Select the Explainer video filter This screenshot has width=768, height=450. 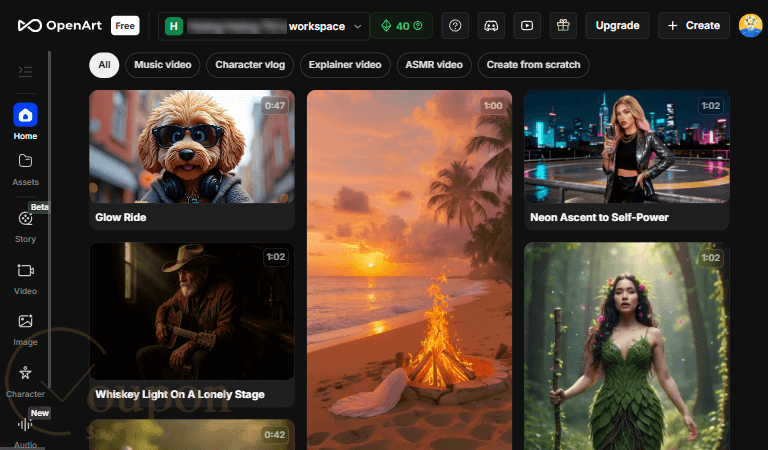coord(345,65)
